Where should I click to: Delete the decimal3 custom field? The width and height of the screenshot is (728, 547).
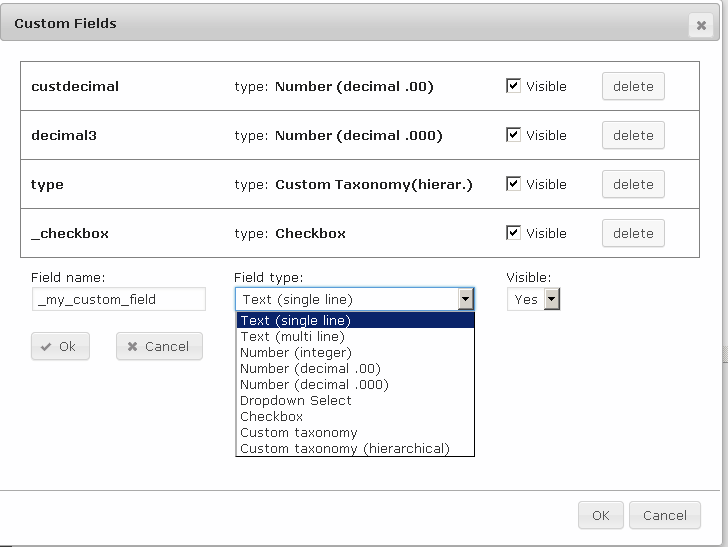click(x=632, y=135)
